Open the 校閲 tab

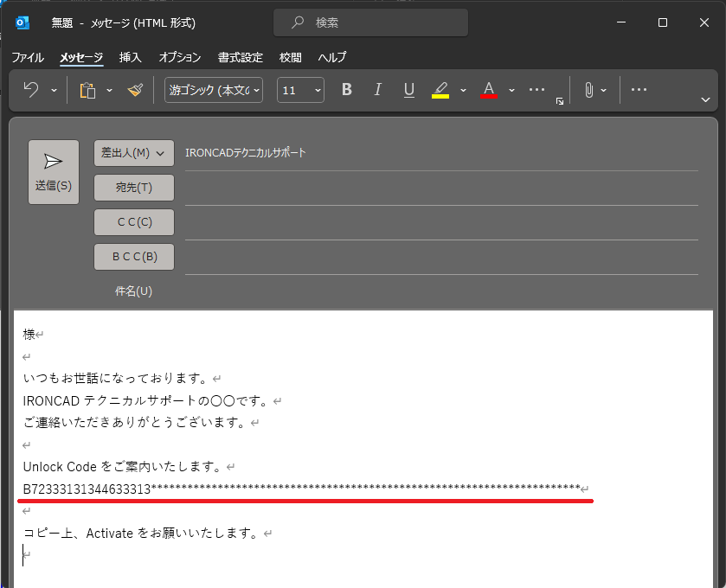click(290, 57)
